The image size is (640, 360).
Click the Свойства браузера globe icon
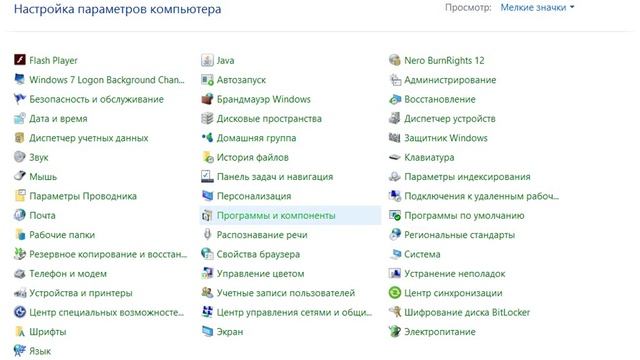207,254
